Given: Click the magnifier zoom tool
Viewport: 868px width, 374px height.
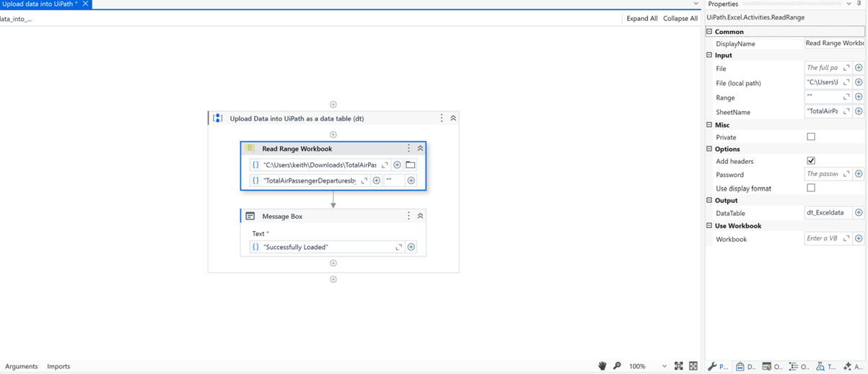Looking at the screenshot, I should coord(617,366).
